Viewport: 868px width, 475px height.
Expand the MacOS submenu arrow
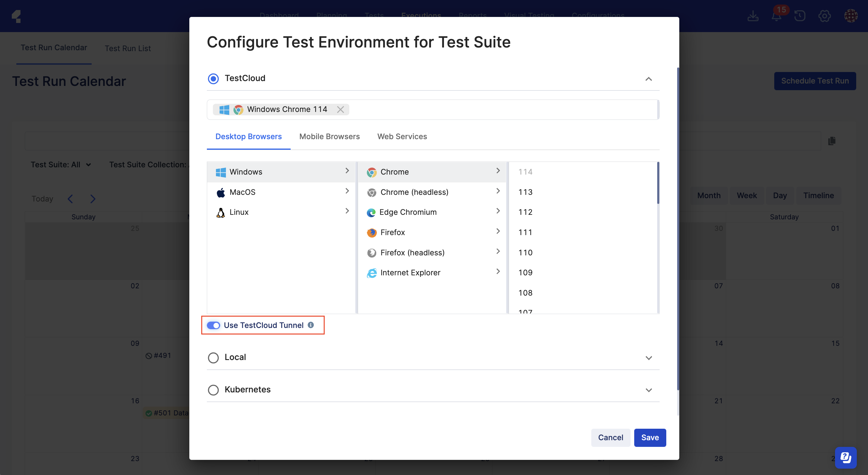click(x=347, y=191)
